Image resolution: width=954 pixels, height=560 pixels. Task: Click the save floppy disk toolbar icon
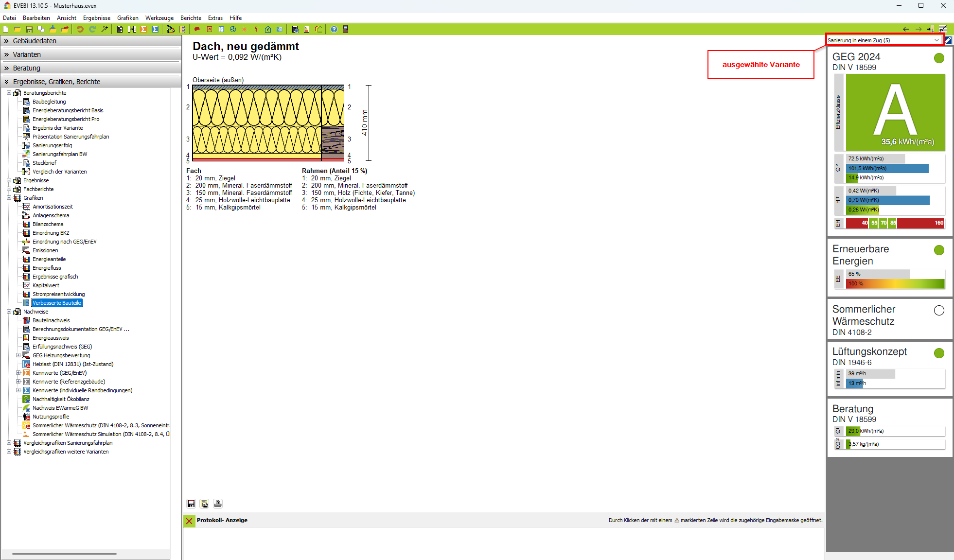click(x=29, y=29)
